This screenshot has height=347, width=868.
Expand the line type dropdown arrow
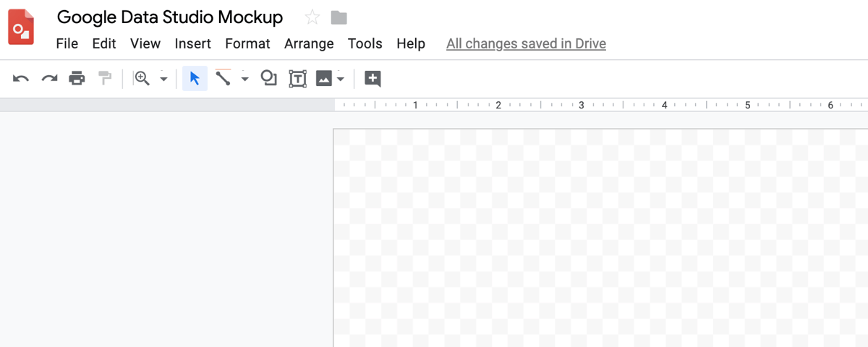click(x=244, y=79)
